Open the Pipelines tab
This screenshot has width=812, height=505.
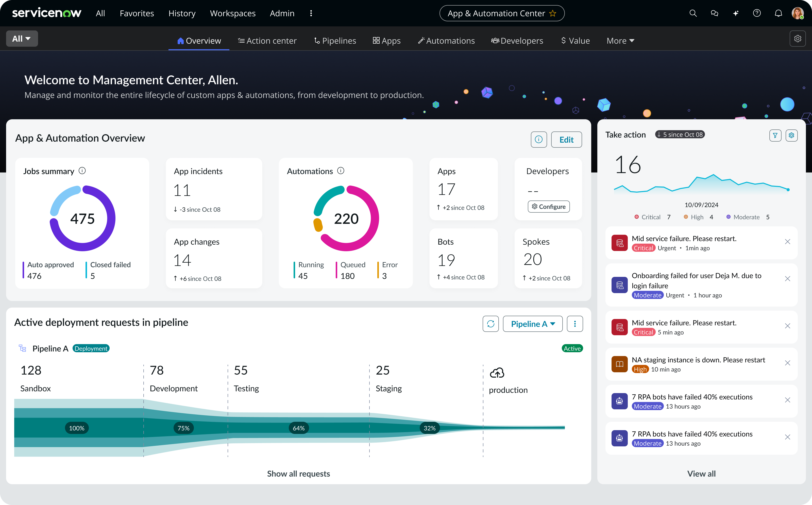pyautogui.click(x=335, y=41)
